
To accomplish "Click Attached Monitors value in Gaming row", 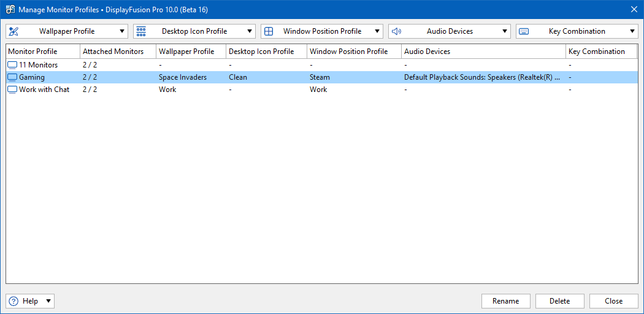I will coord(90,77).
